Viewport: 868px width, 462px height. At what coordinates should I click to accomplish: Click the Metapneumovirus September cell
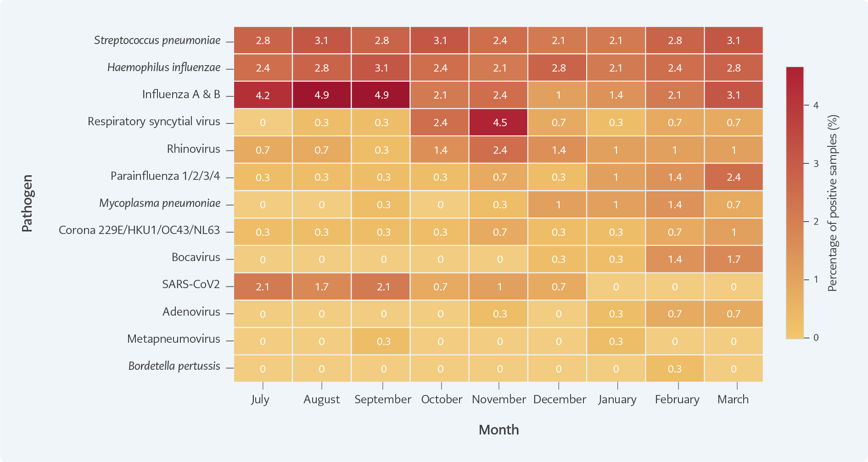click(x=381, y=341)
